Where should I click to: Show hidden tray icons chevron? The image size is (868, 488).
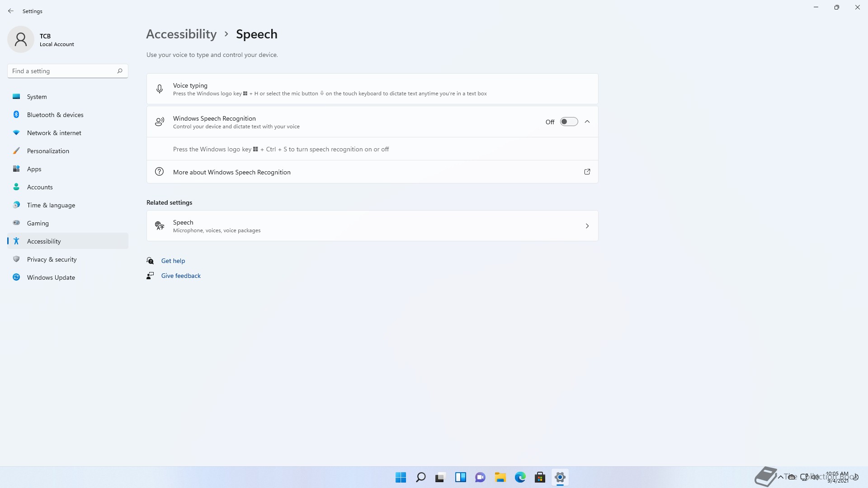coord(780,477)
